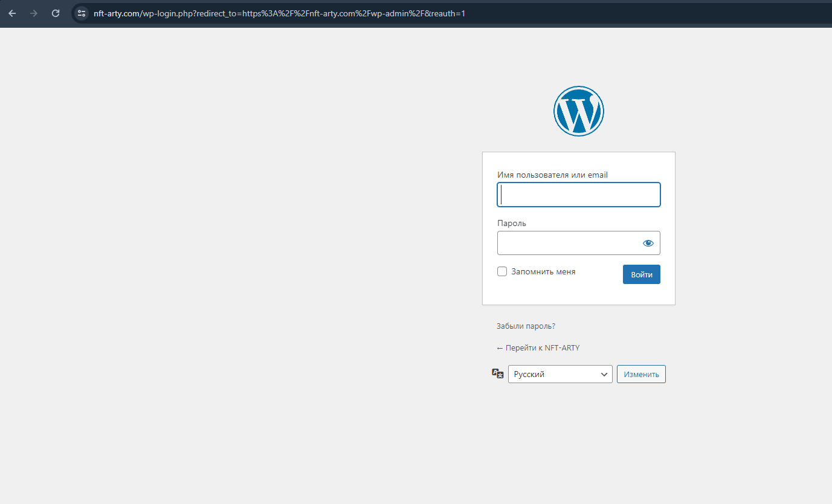
Task: Show password with the eye icon
Action: tap(648, 243)
